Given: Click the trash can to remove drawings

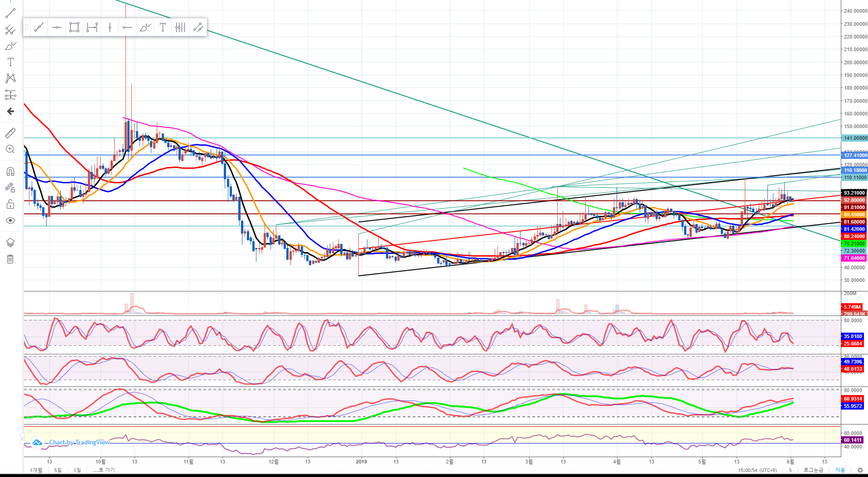Looking at the screenshot, I should 10,259.
